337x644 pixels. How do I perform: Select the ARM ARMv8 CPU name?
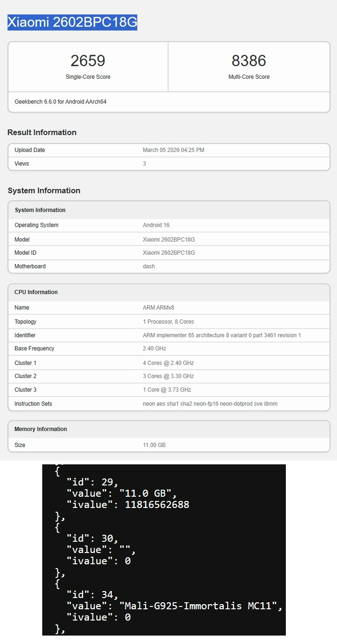[x=158, y=308]
